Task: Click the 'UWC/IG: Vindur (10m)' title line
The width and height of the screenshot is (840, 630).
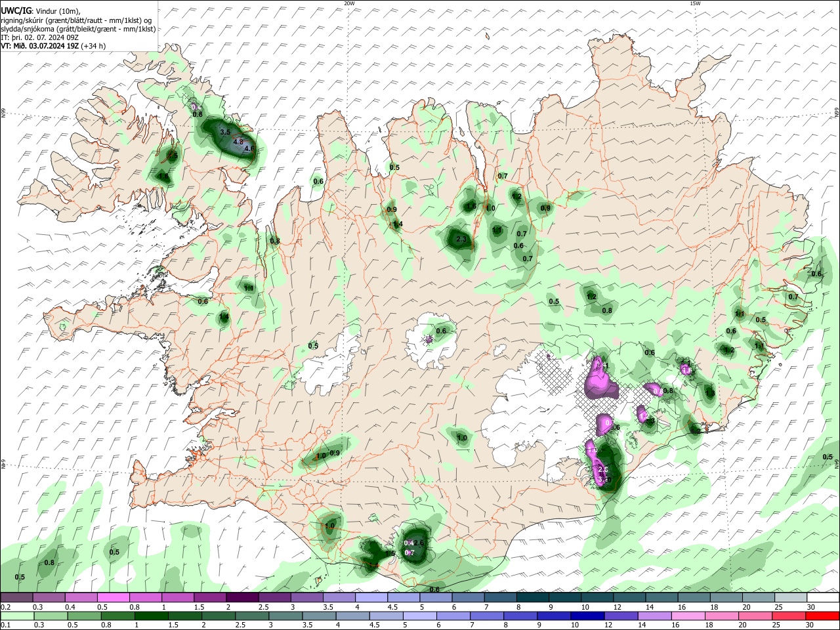Action: pyautogui.click(x=41, y=11)
